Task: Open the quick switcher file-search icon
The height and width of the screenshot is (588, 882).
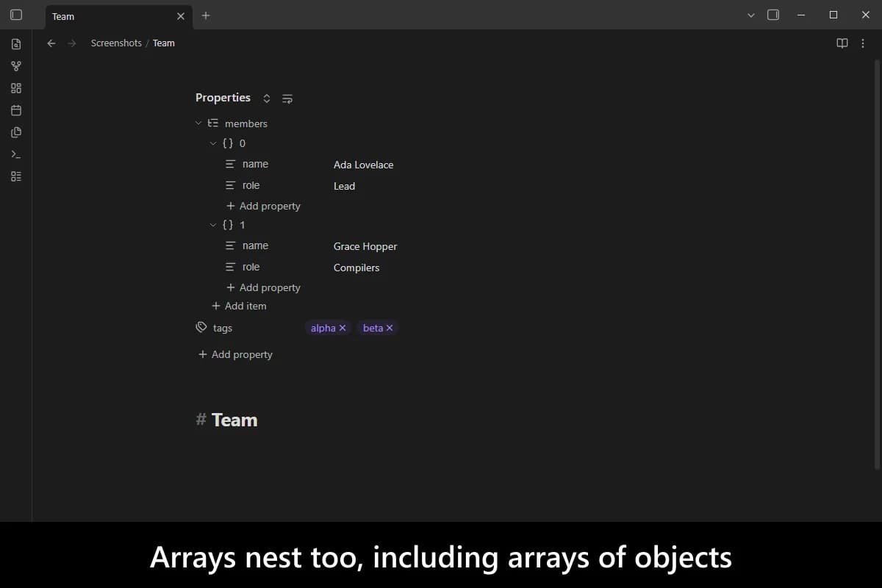Action: tap(16, 44)
